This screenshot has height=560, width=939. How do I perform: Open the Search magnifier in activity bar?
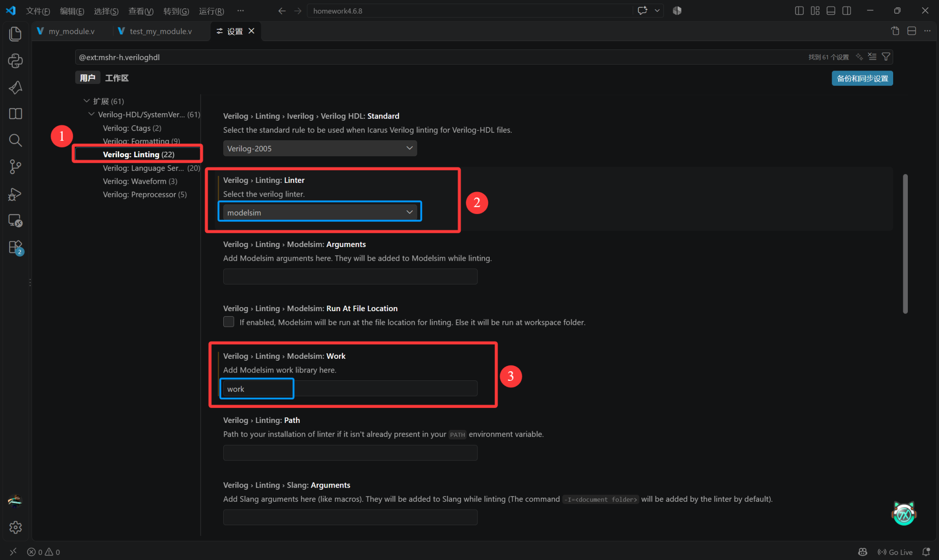tap(16, 140)
